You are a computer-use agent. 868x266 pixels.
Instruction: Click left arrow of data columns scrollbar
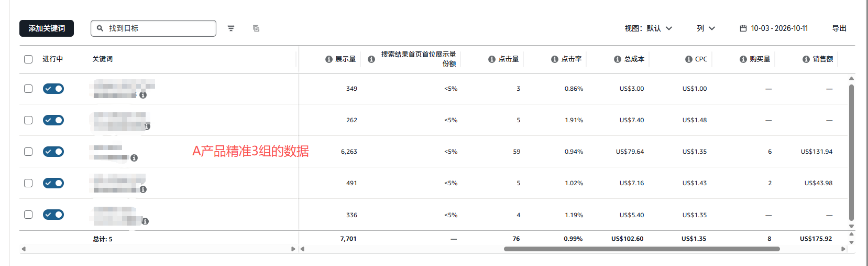click(302, 249)
